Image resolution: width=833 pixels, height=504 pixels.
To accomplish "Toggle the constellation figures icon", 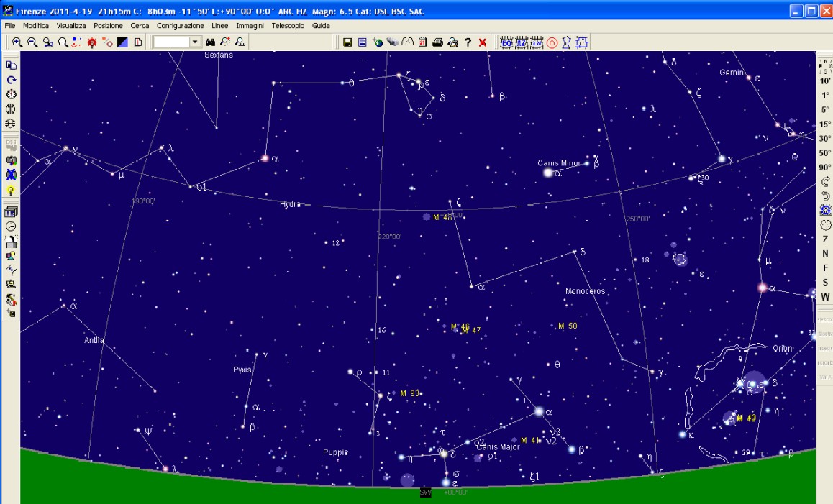I will [x=566, y=42].
